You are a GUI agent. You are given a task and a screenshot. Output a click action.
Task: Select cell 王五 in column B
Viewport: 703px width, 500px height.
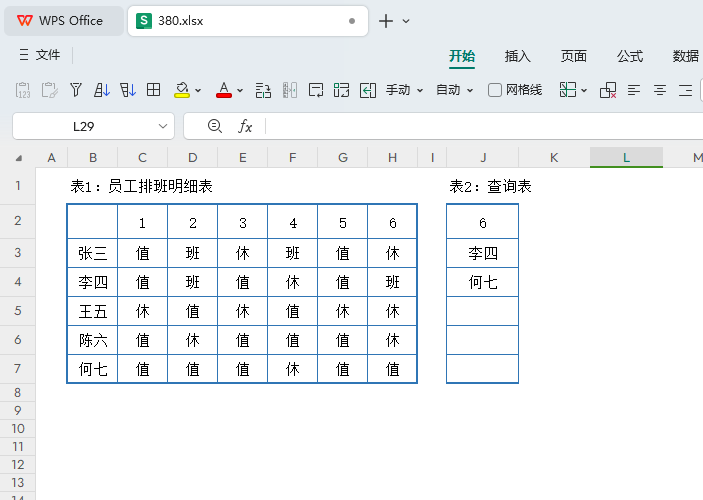[92, 311]
